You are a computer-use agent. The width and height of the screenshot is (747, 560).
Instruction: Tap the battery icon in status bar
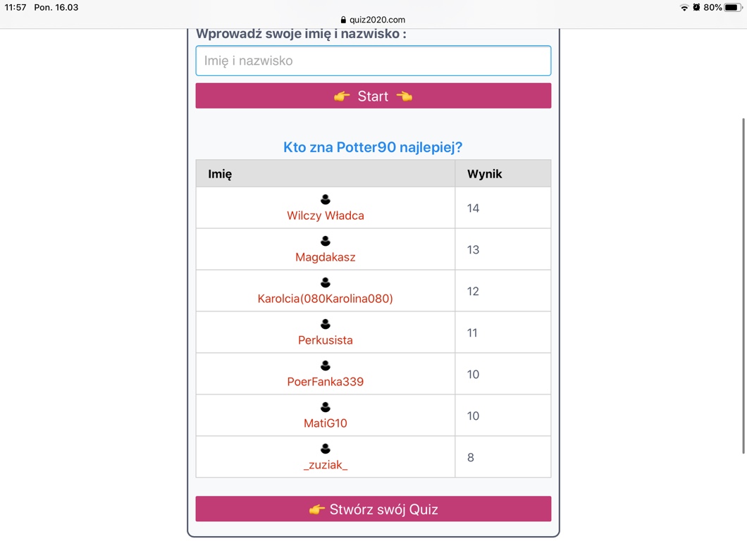[731, 8]
